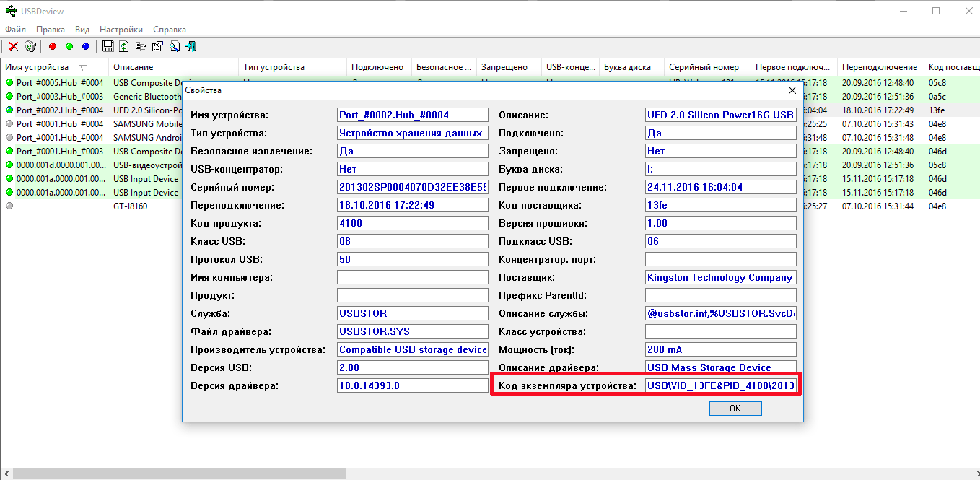The image size is (980, 480).
Task: Click the floppy disk save icon
Action: 108,47
